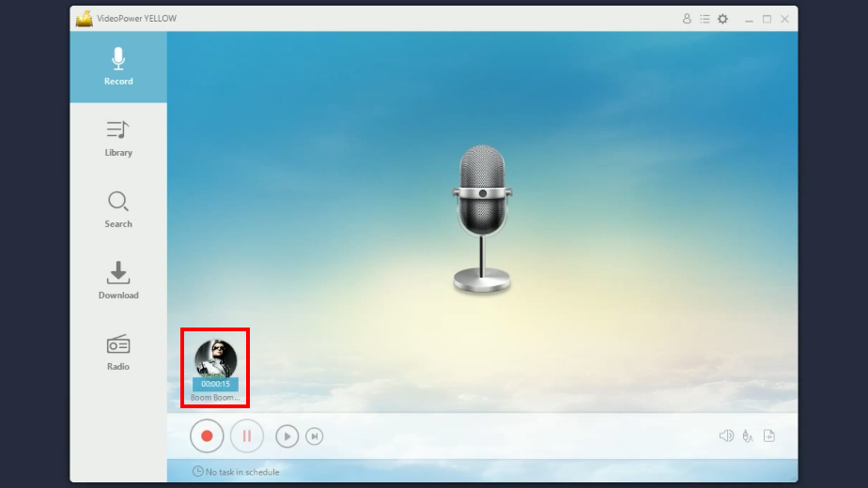This screenshot has height=488, width=868.
Task: Play the recorded track
Action: pyautogui.click(x=287, y=436)
